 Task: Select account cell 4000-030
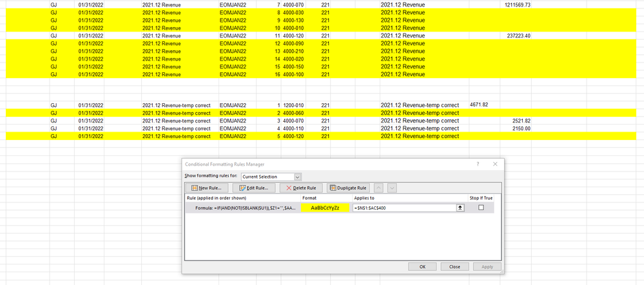coord(294,12)
